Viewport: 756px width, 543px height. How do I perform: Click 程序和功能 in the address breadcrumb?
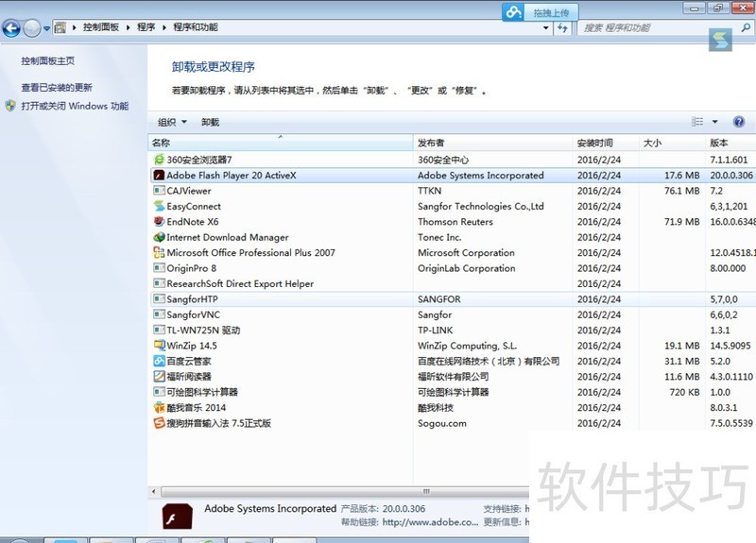(196, 27)
